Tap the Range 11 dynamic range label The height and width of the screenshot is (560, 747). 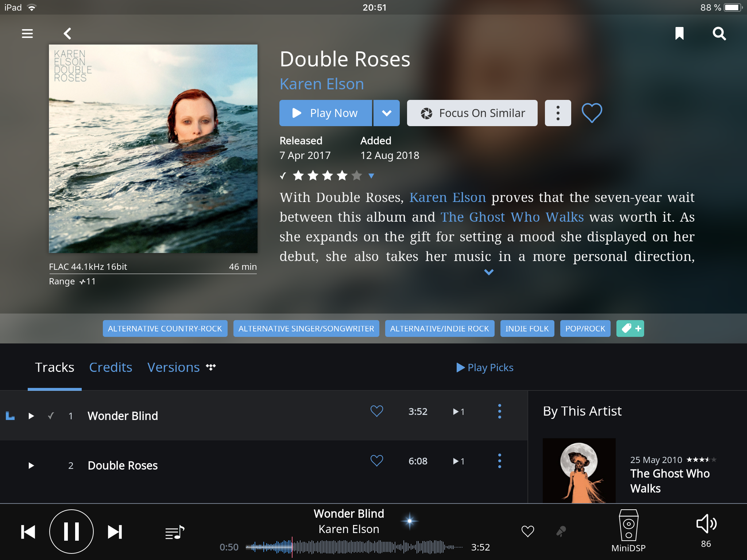(72, 281)
